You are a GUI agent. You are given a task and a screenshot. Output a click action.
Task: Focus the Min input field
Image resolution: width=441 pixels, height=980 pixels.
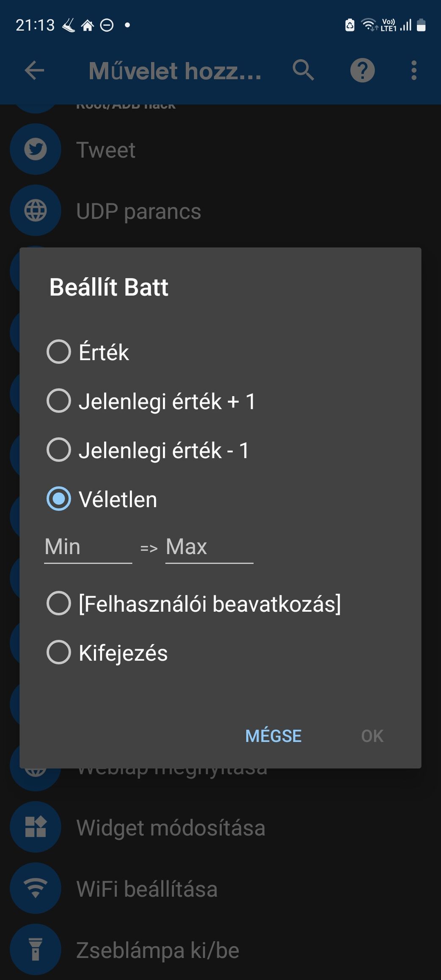pos(88,548)
